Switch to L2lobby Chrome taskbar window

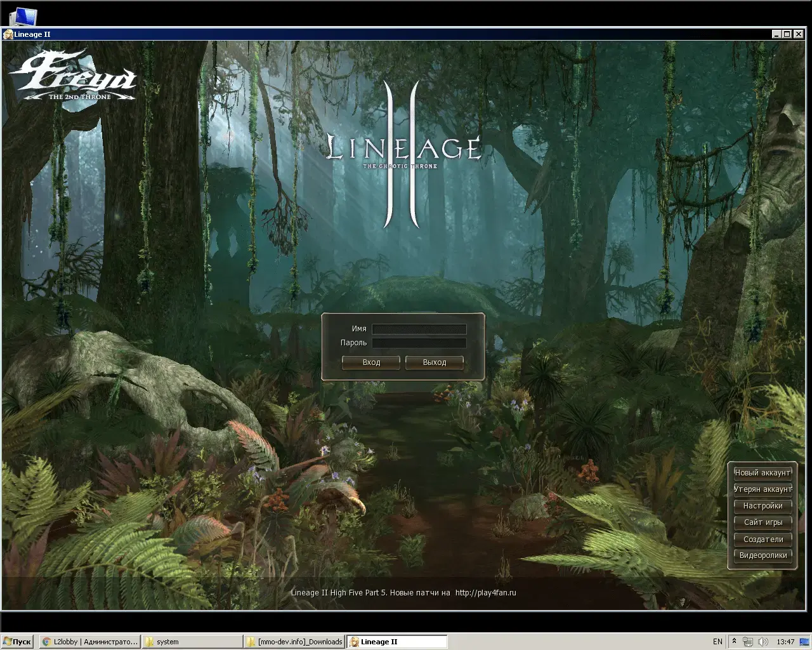click(89, 642)
